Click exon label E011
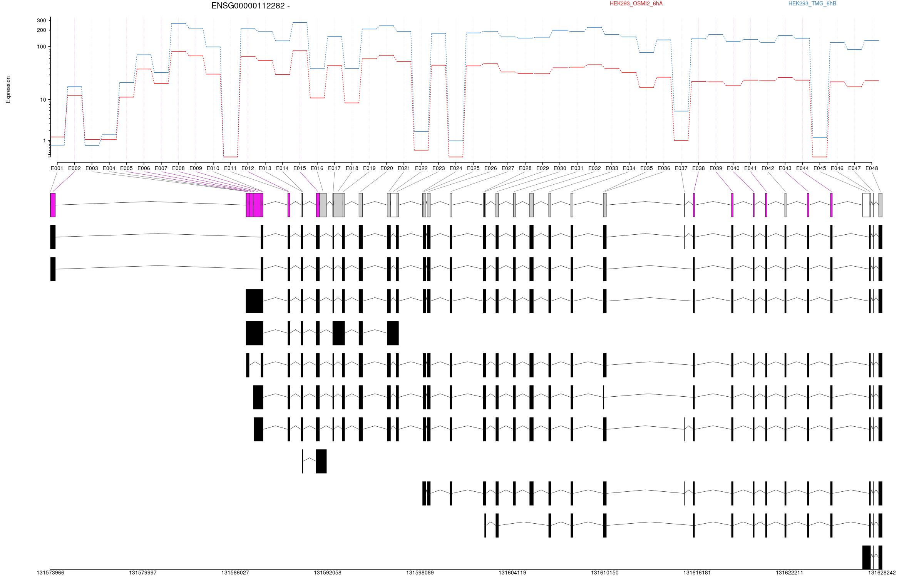The image size is (924, 581). (230, 168)
